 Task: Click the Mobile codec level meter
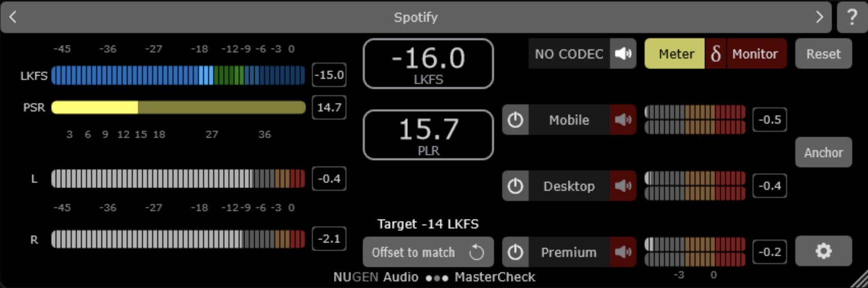click(695, 120)
